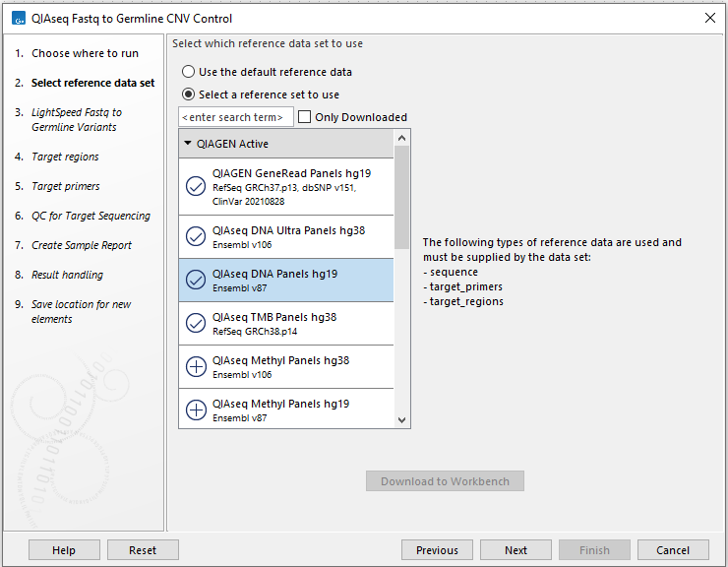Go to step 1 Choose where to run

click(x=85, y=53)
